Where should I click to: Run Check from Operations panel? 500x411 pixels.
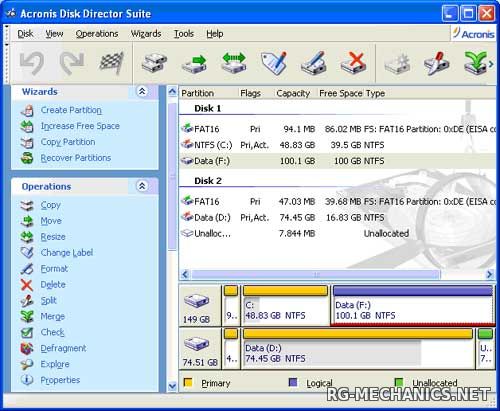52,332
